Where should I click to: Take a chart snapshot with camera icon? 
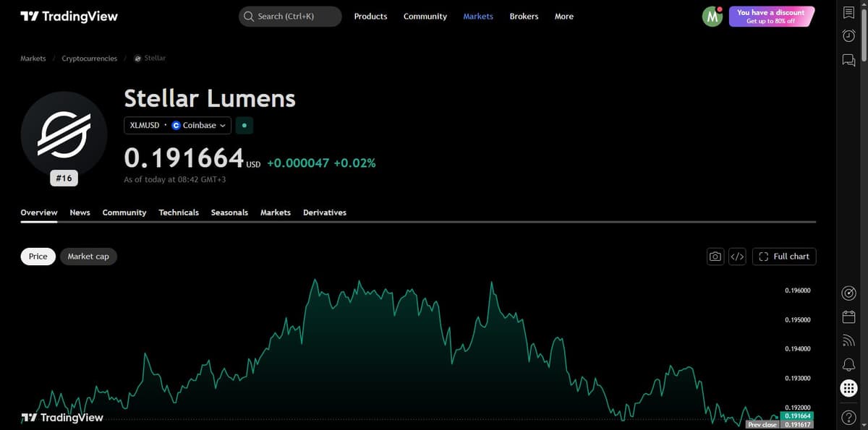tap(715, 257)
